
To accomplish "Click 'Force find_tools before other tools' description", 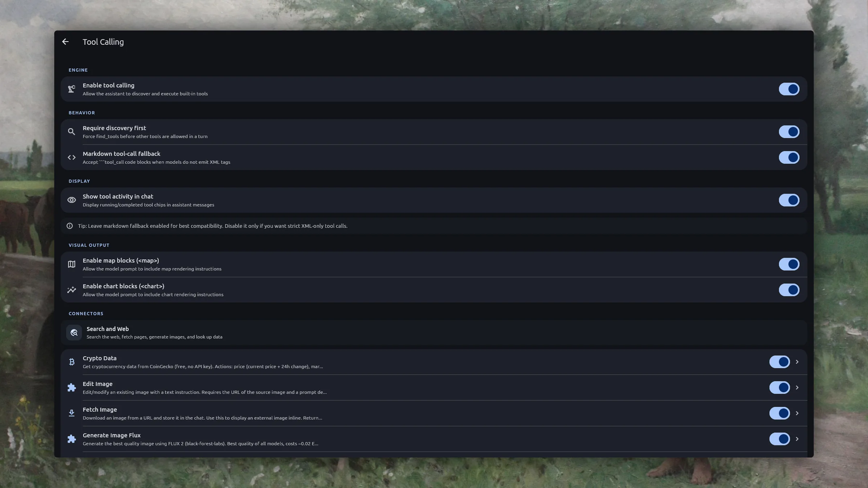I will pyautogui.click(x=145, y=136).
